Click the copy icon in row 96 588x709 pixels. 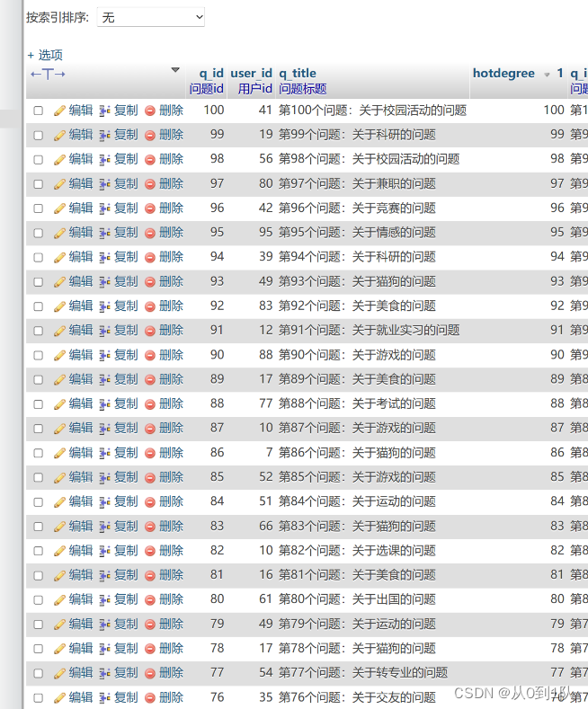pos(104,208)
